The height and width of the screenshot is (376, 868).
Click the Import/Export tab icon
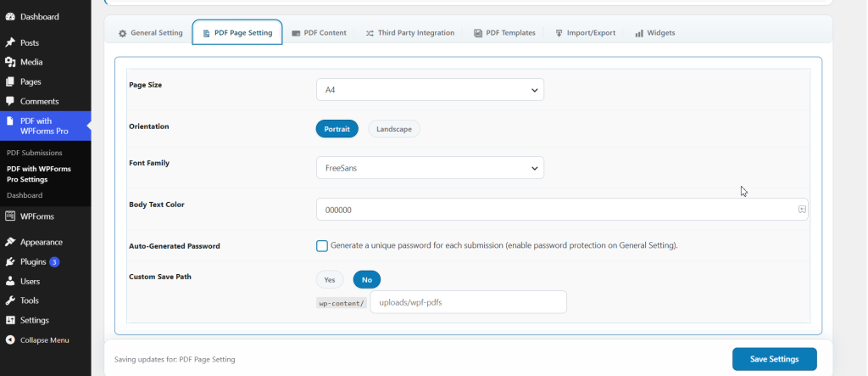559,33
